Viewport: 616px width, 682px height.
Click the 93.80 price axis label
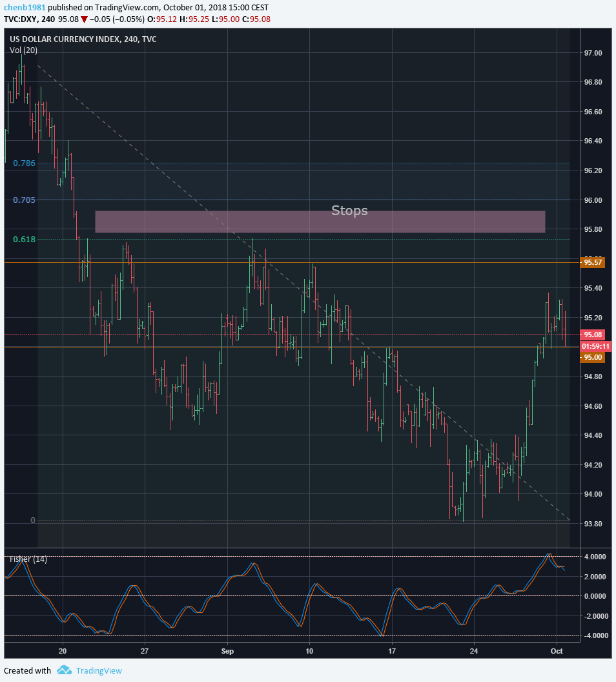pos(593,524)
